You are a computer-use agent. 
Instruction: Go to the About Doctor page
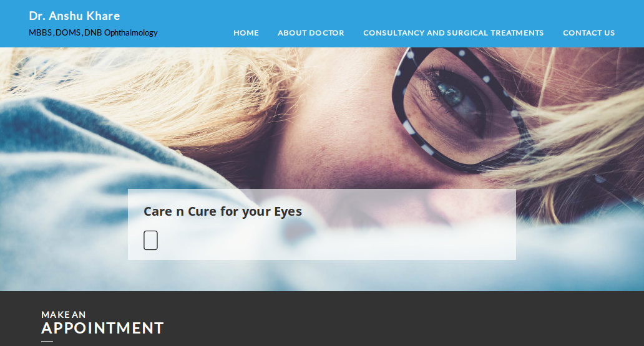point(311,33)
